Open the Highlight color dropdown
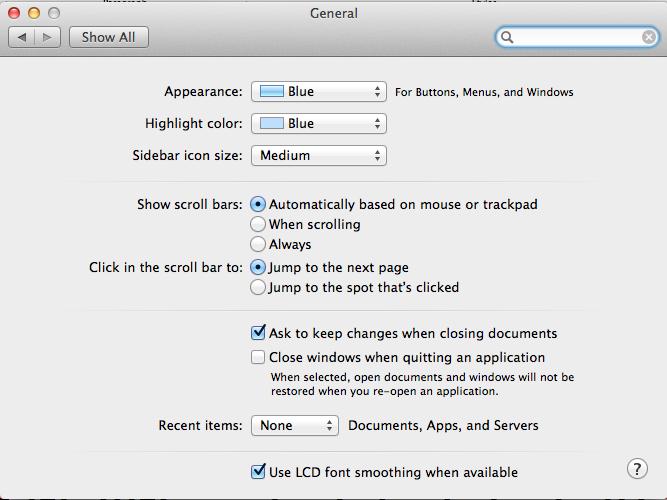Image resolution: width=667 pixels, height=500 pixels. pyautogui.click(x=319, y=123)
